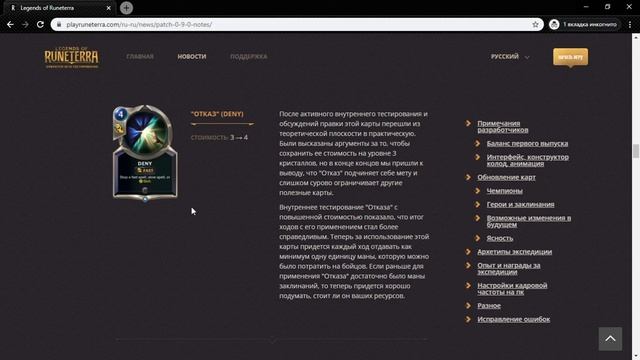Viewport: 640px width, 360px height.
Task: Click the scroll-to-top arrow button
Action: [x=610, y=338]
